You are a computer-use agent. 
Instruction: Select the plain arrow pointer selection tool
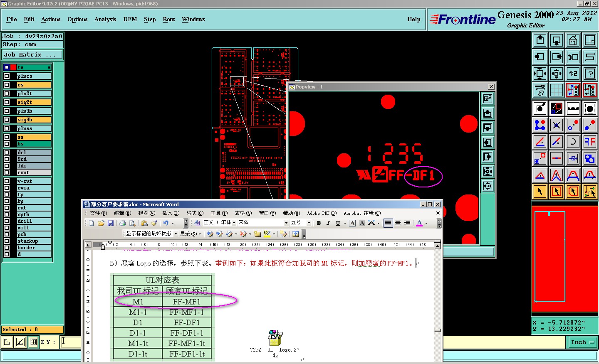coord(540,192)
